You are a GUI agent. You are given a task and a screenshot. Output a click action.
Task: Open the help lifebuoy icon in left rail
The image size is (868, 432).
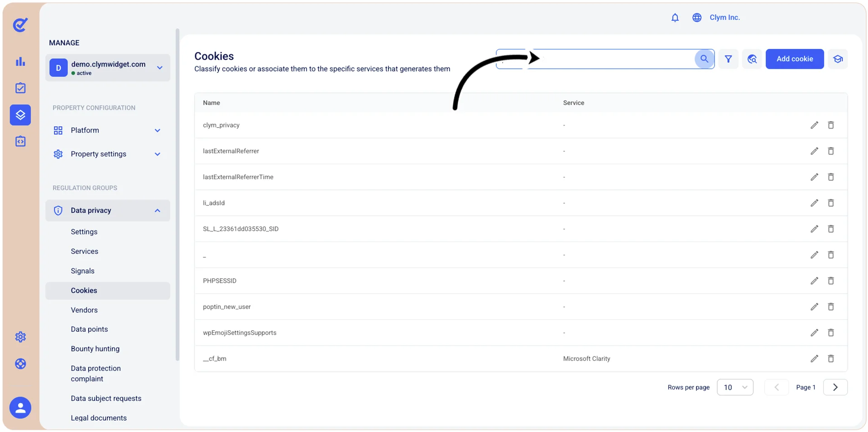pos(20,364)
